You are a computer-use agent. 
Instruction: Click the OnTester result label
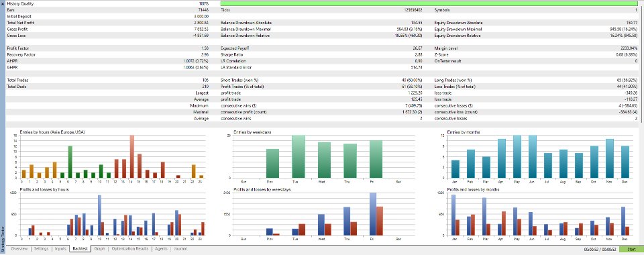tap(447, 61)
